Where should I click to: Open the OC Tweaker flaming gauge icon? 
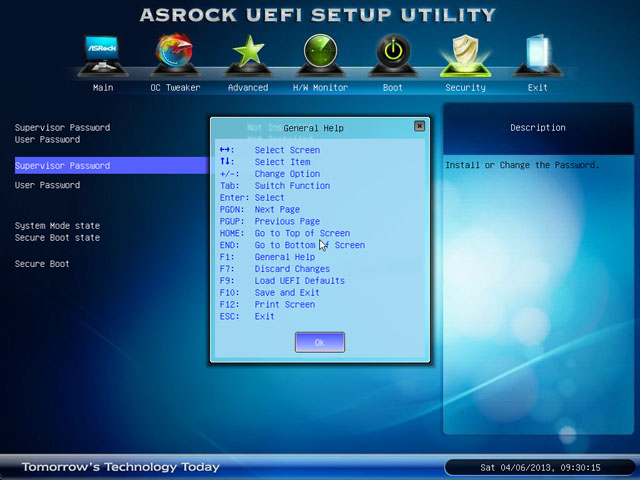click(x=175, y=56)
